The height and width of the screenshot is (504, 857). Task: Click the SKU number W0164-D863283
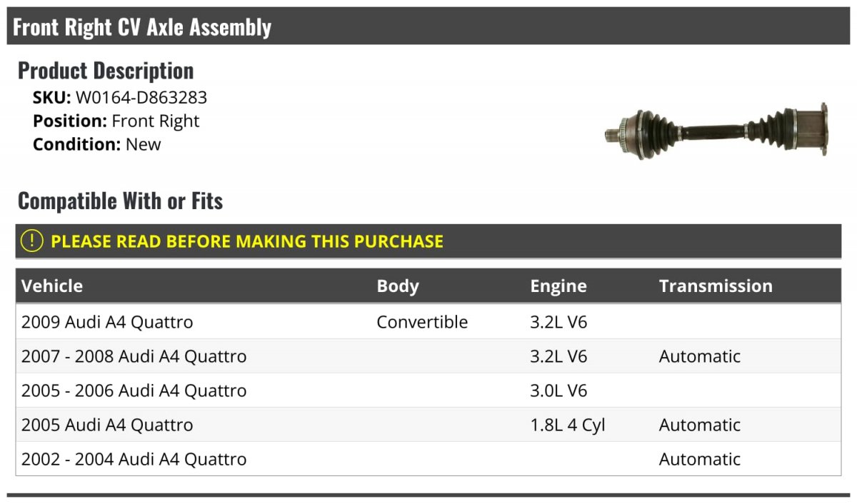141,98
